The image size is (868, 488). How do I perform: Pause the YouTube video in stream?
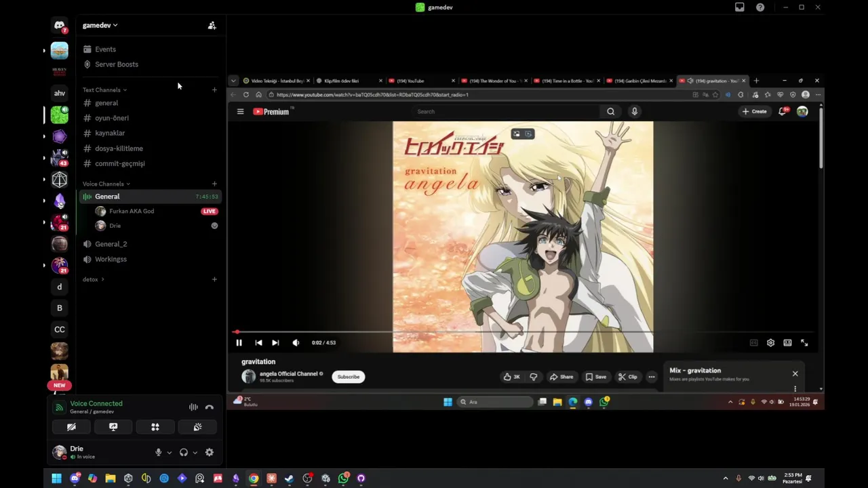coord(239,343)
